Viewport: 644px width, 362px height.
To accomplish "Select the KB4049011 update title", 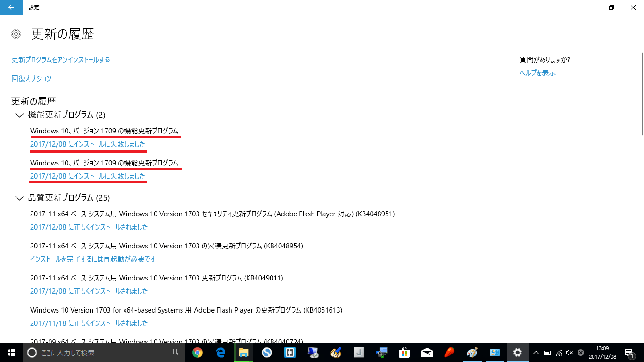I will [x=157, y=278].
